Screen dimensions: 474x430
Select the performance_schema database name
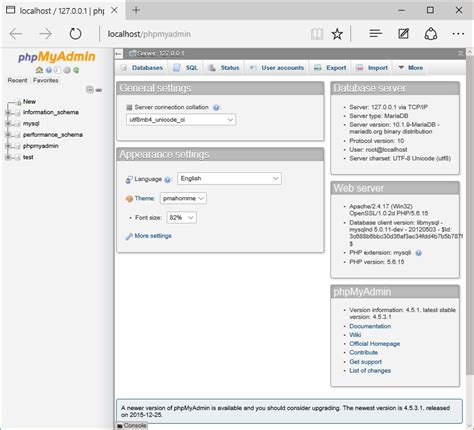coord(53,135)
